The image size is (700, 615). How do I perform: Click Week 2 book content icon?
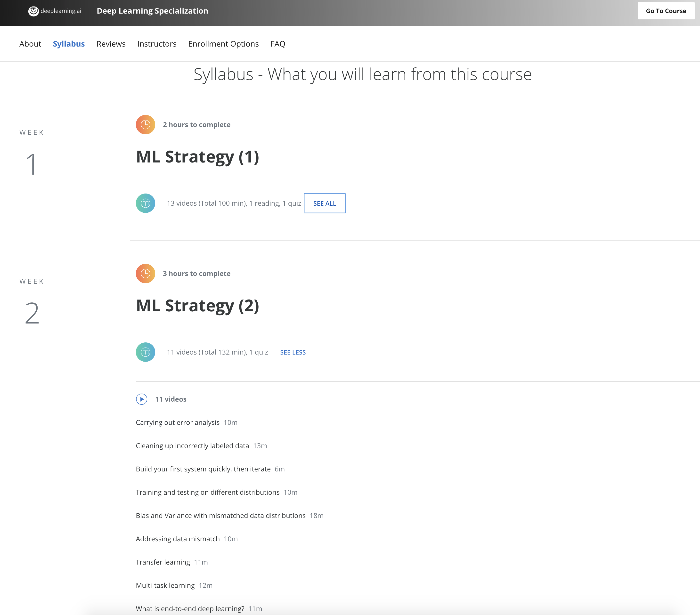(146, 352)
